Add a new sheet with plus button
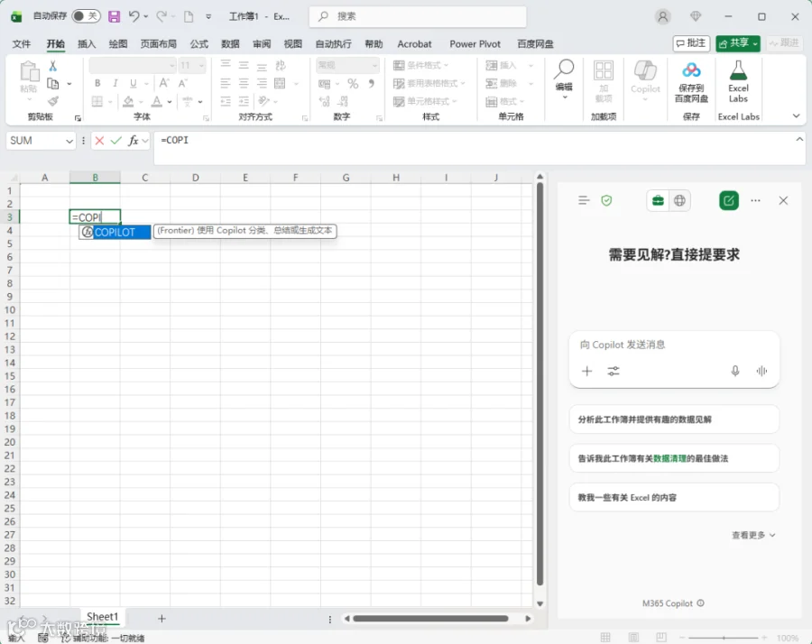Viewport: 812px width, 644px height. (161, 618)
